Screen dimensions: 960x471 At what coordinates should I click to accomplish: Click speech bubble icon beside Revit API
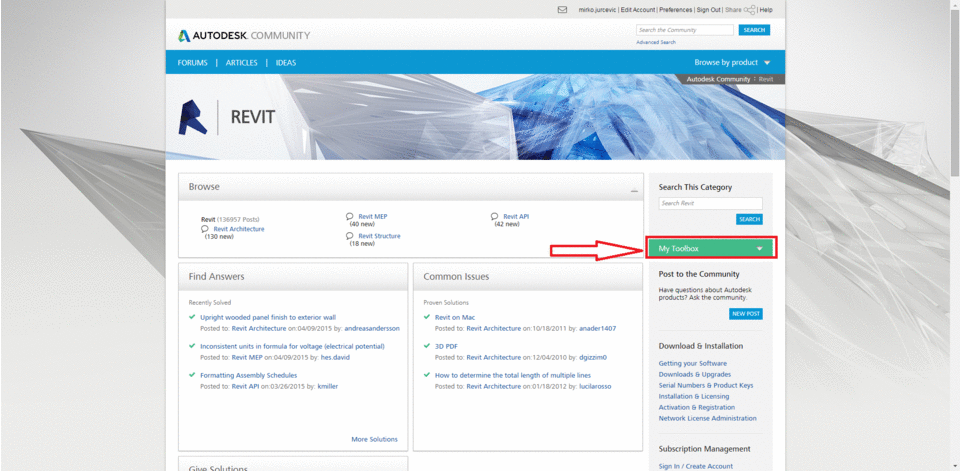[495, 216]
